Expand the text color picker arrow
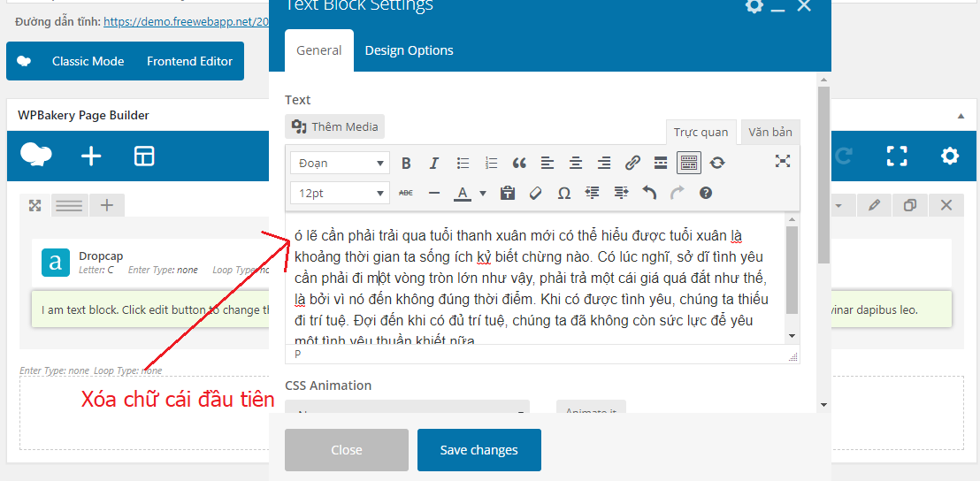This screenshot has width=980, height=481. tap(483, 193)
